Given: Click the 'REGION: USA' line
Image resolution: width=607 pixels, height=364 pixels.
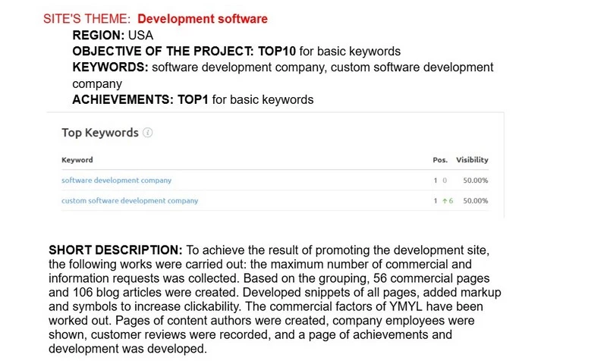Looking at the screenshot, I should coord(112,35).
